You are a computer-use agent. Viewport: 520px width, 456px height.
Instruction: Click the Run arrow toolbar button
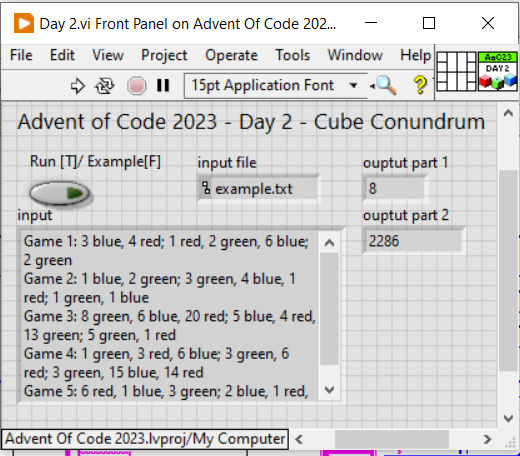click(x=78, y=86)
